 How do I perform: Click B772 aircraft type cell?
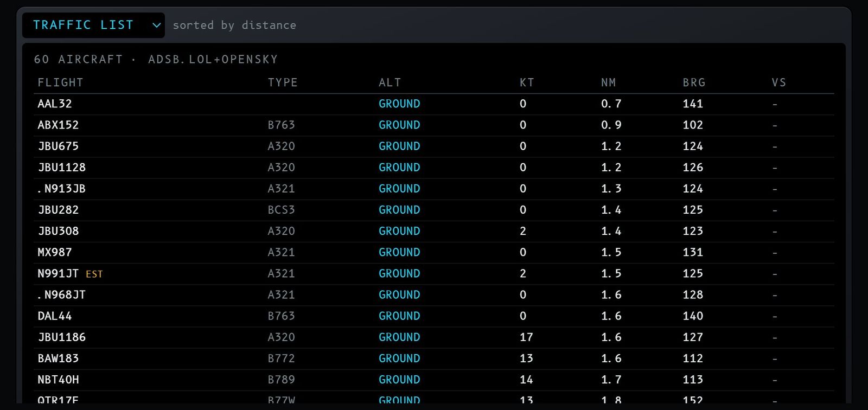coord(281,358)
